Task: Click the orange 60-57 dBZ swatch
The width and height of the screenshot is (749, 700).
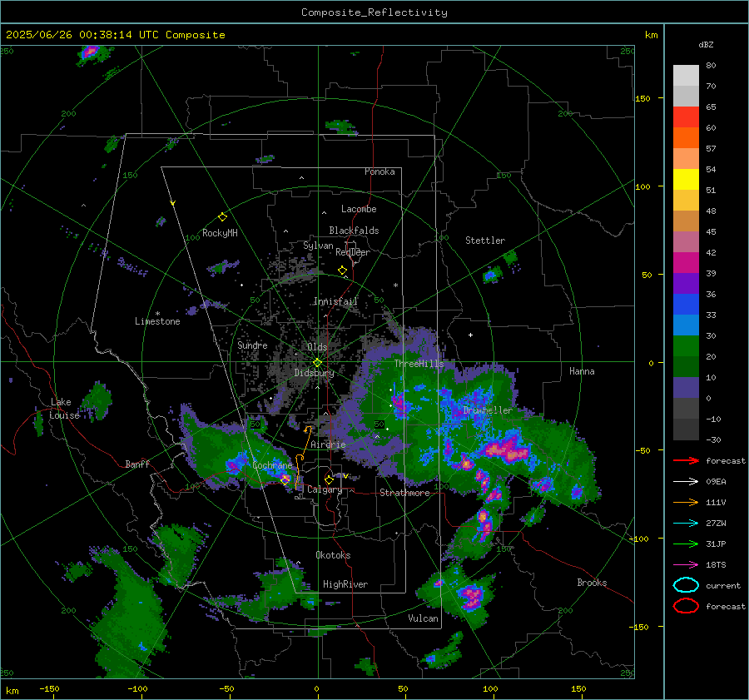Action: 686,138
